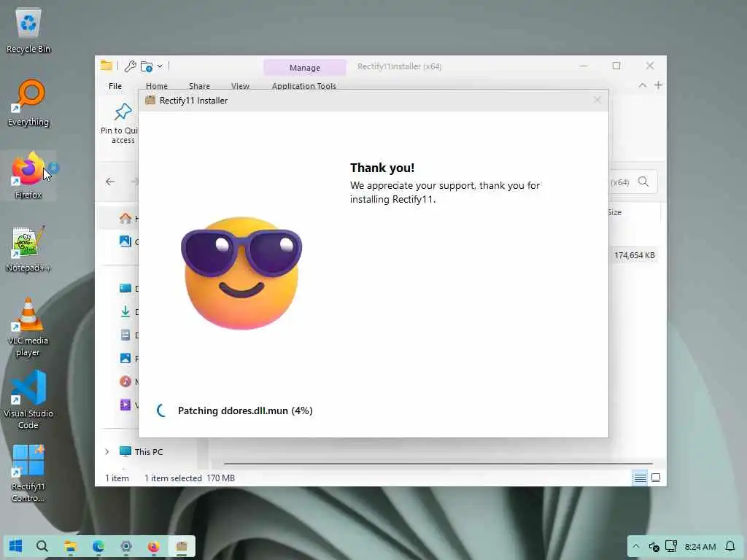Open Microsoft Edge from the taskbar
This screenshot has width=747, height=560.
98,546
